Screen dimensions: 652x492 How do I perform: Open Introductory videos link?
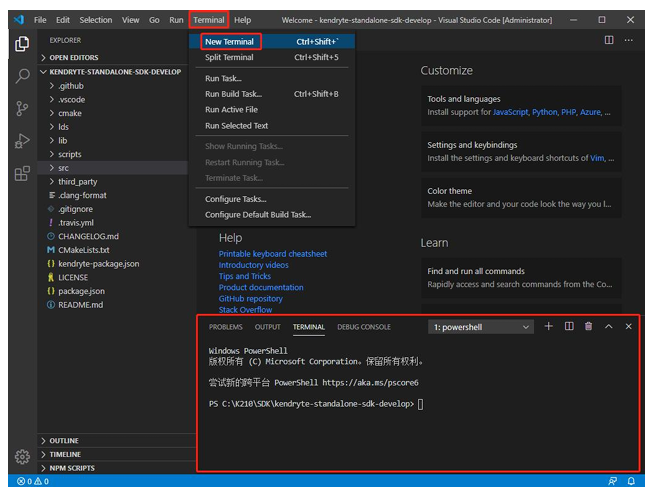pos(253,265)
